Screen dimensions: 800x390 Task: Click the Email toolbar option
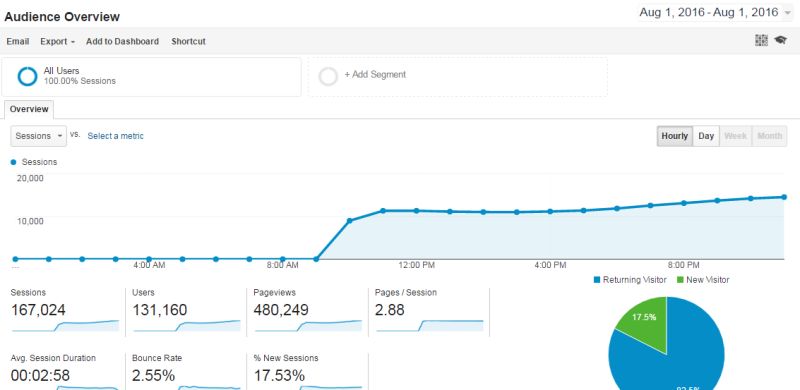click(x=18, y=41)
